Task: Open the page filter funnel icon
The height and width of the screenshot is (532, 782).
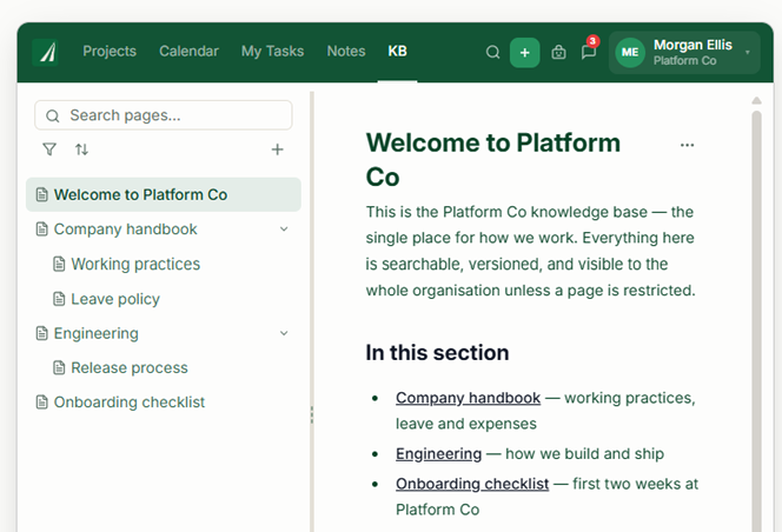Action: click(x=49, y=149)
